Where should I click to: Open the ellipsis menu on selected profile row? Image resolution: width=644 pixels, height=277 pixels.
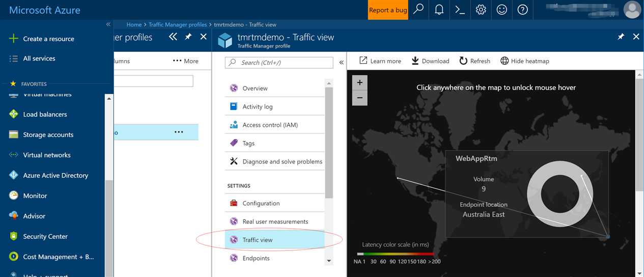pyautogui.click(x=179, y=132)
